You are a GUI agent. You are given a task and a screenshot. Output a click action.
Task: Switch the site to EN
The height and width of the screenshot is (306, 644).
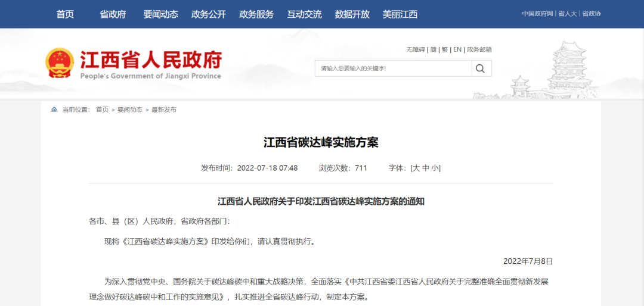click(x=457, y=49)
